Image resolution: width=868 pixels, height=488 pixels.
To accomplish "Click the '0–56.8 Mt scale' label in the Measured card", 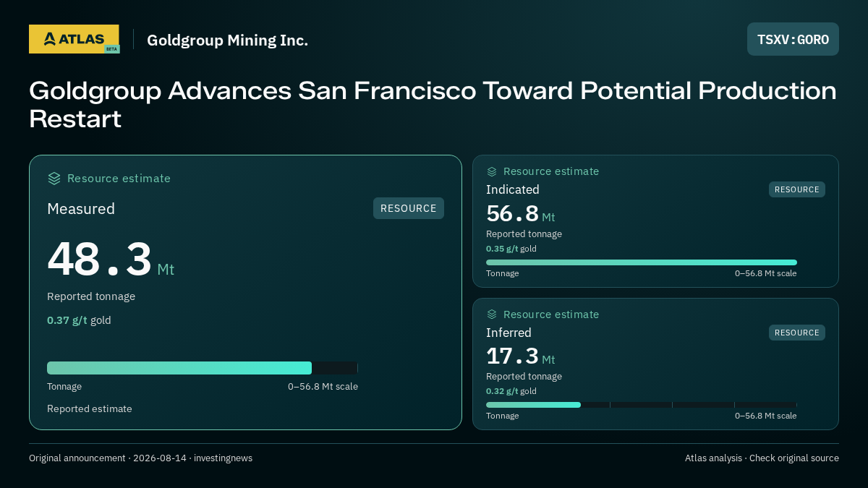I will [x=323, y=387].
